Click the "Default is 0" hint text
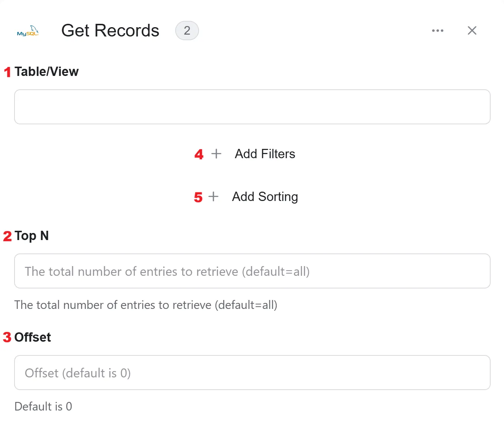 pyautogui.click(x=43, y=406)
